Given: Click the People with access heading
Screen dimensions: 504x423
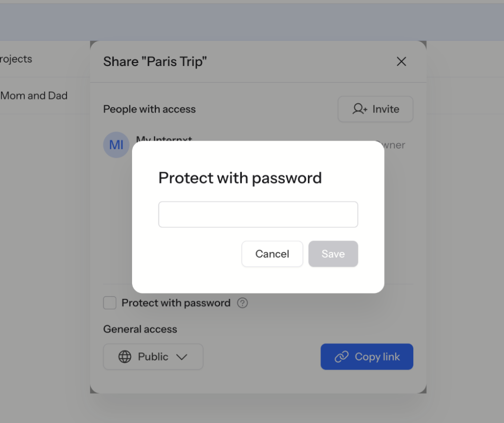Looking at the screenshot, I should point(150,109).
